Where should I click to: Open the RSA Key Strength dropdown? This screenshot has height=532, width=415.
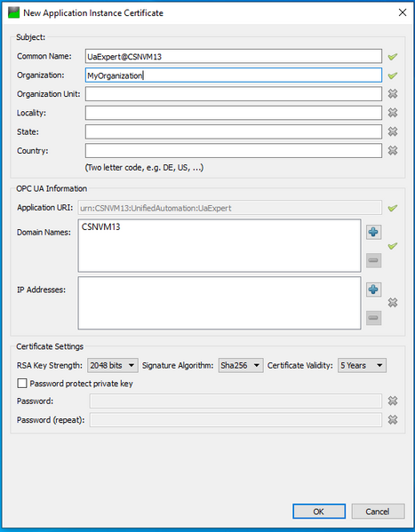tap(113, 365)
